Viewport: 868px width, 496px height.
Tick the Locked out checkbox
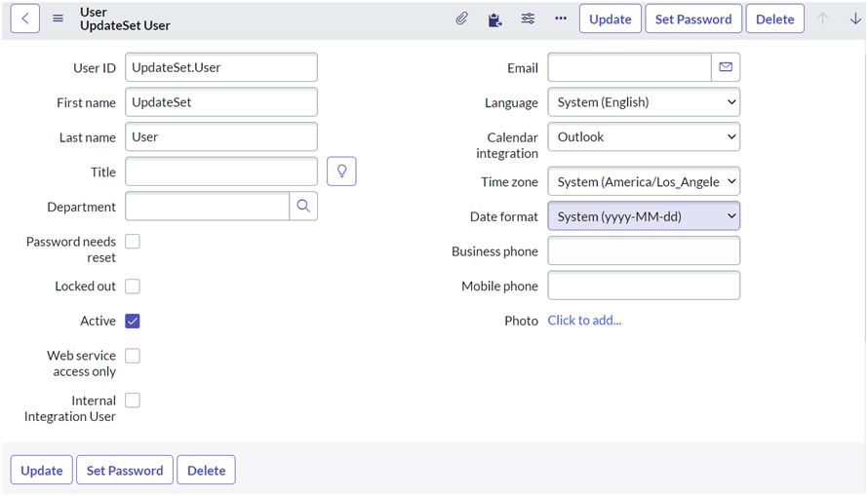pyautogui.click(x=133, y=286)
